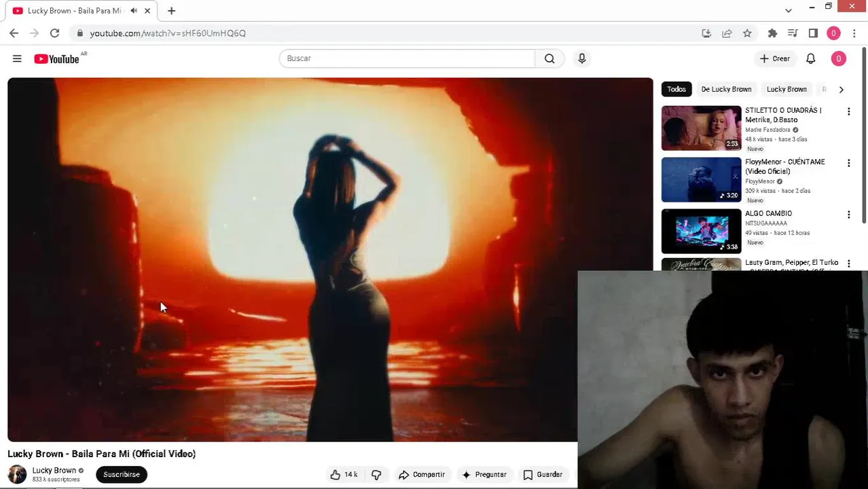868x489 pixels.
Task: Click the NITSUGAAAAAA channel name
Action: point(765,223)
